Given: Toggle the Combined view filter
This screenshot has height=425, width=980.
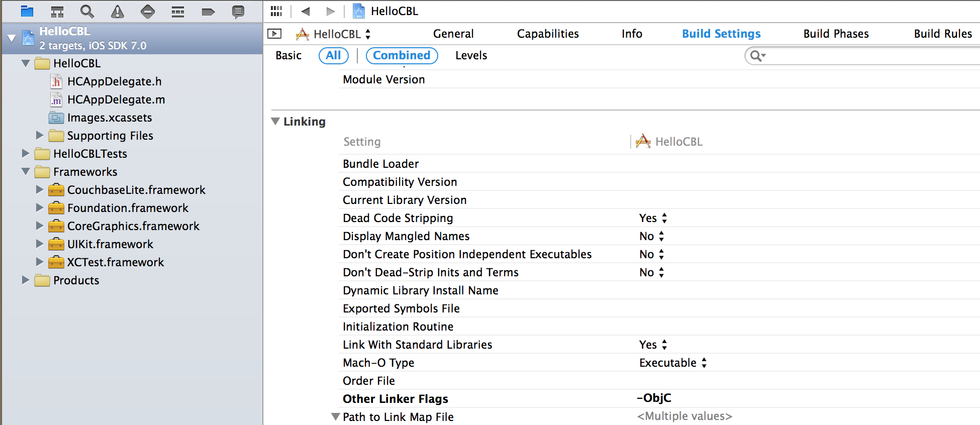Looking at the screenshot, I should pyautogui.click(x=402, y=55).
